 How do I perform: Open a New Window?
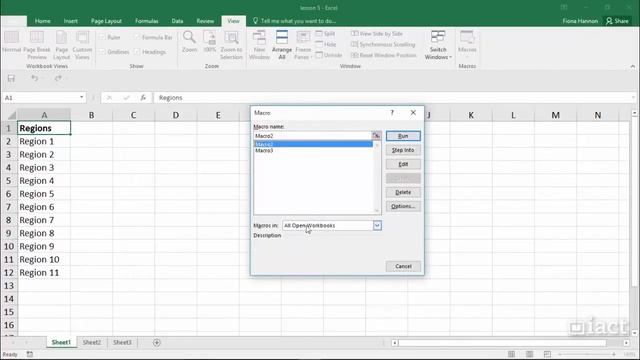tap(259, 45)
